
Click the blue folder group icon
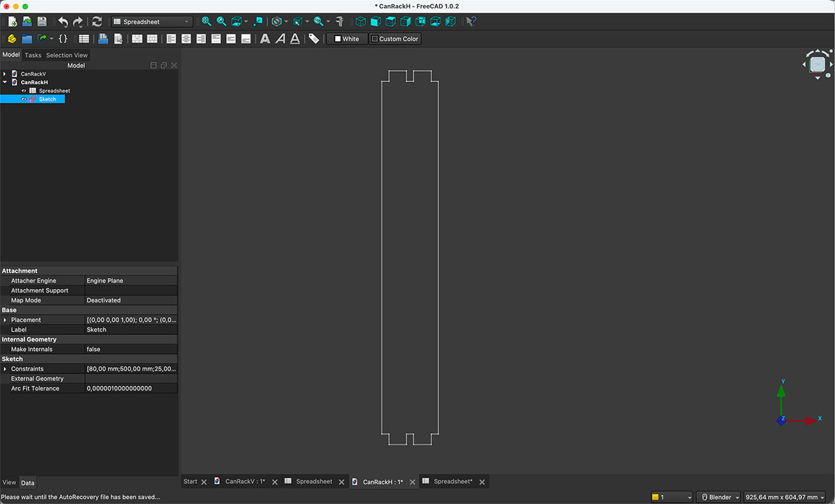point(27,39)
